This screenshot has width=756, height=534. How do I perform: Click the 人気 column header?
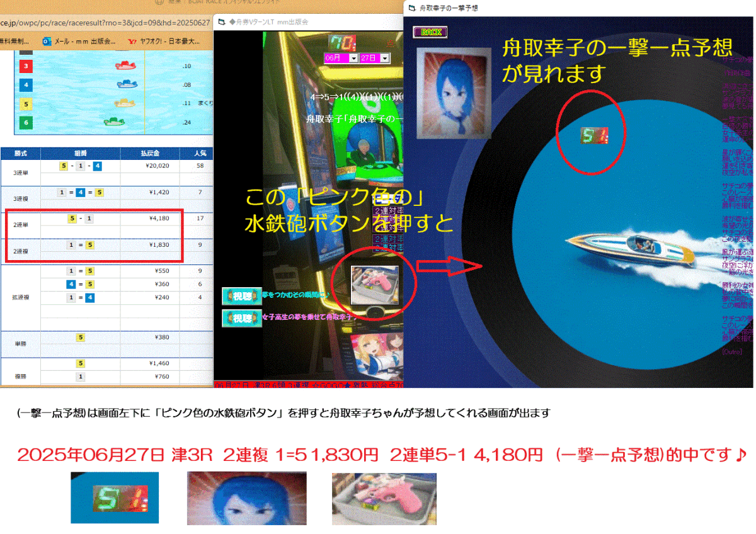[x=200, y=153]
